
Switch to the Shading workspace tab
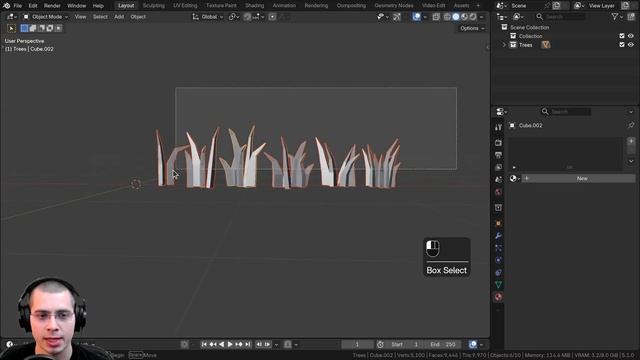coord(254,6)
